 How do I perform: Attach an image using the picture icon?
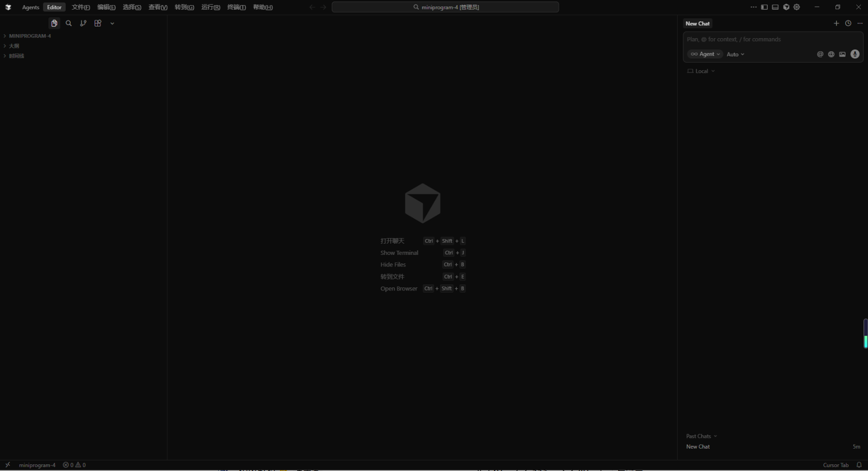coord(842,54)
